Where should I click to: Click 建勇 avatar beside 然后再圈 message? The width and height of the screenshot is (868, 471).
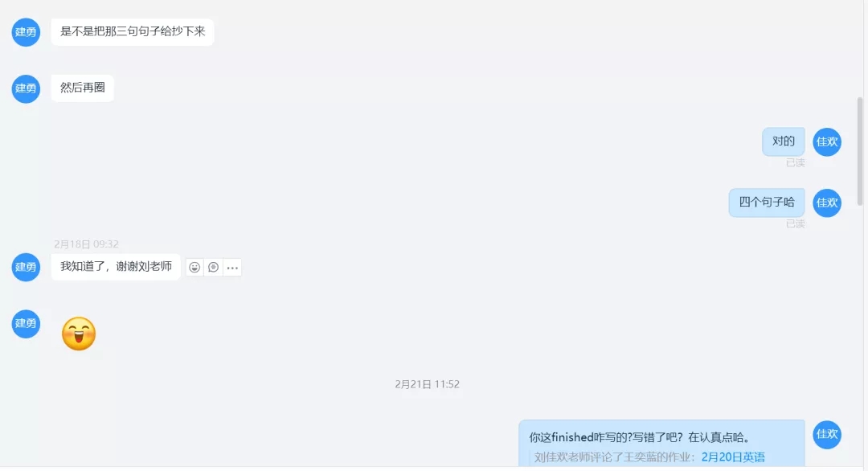26,88
